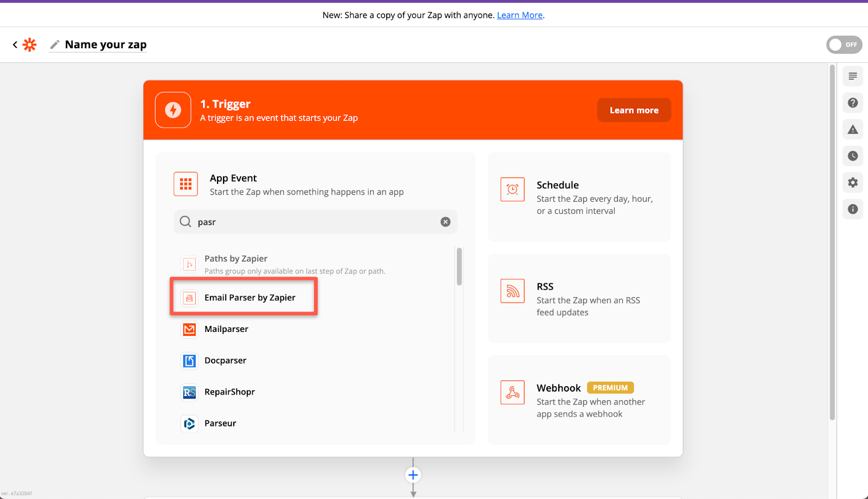Click the Webhook icon
Image resolution: width=868 pixels, height=499 pixels.
click(513, 392)
